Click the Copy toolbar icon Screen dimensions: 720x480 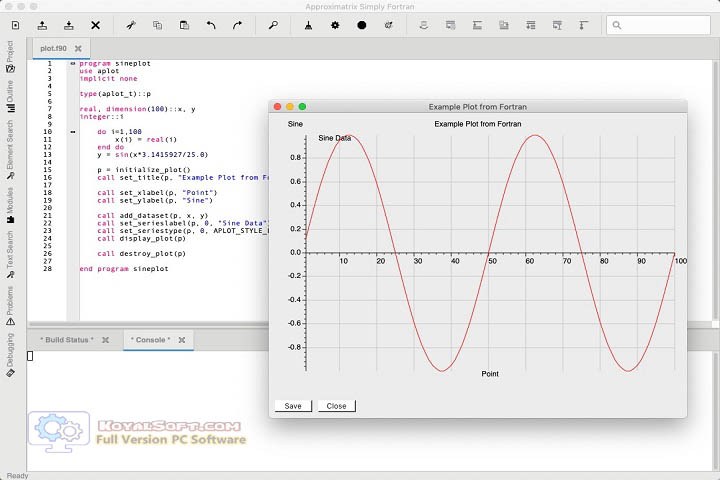coord(158,25)
